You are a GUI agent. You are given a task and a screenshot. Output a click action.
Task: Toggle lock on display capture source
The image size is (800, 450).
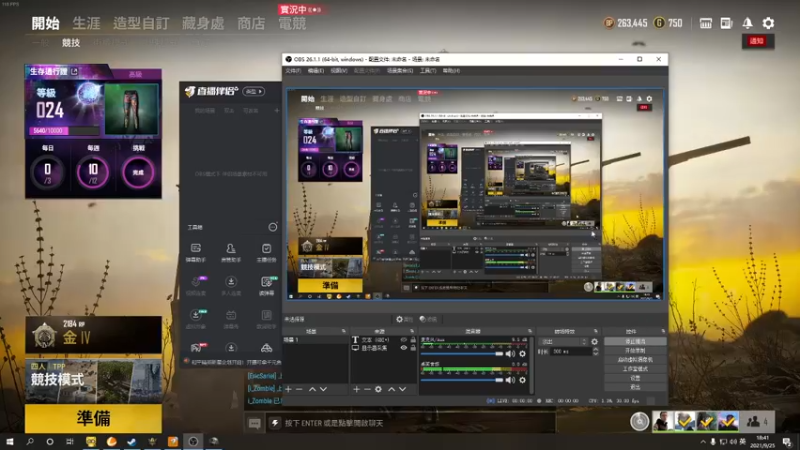tap(413, 348)
